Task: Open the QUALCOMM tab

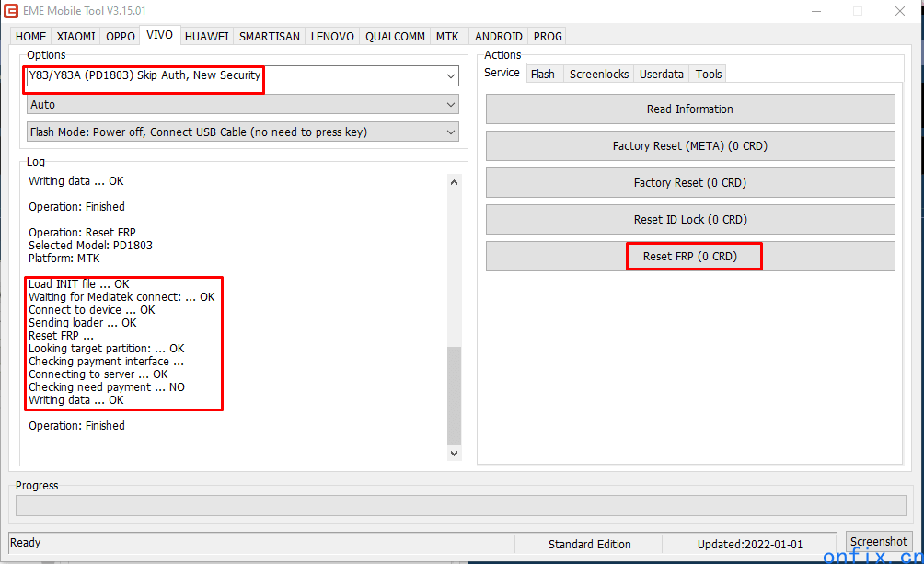Action: pyautogui.click(x=395, y=37)
